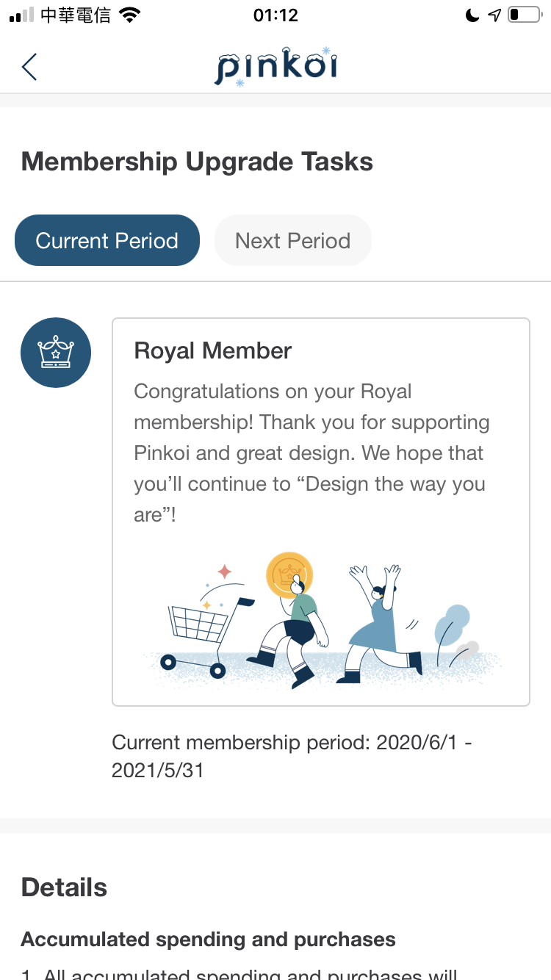Tap the Membership Upgrade Tasks heading

(197, 162)
